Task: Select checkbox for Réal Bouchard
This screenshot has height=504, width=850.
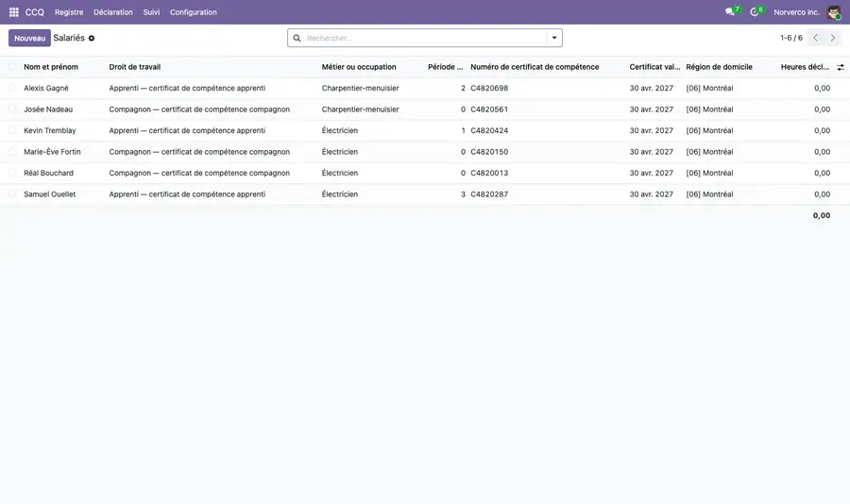Action: [12, 173]
